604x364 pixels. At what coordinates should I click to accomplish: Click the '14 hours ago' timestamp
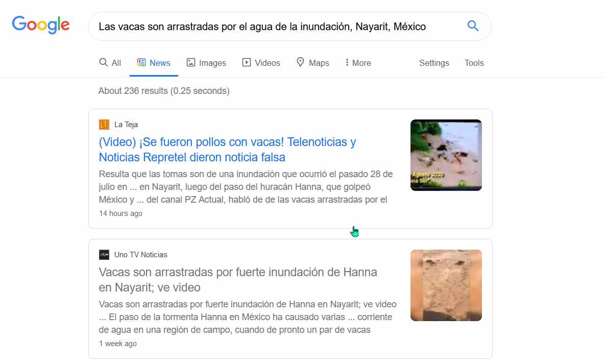pyautogui.click(x=120, y=213)
